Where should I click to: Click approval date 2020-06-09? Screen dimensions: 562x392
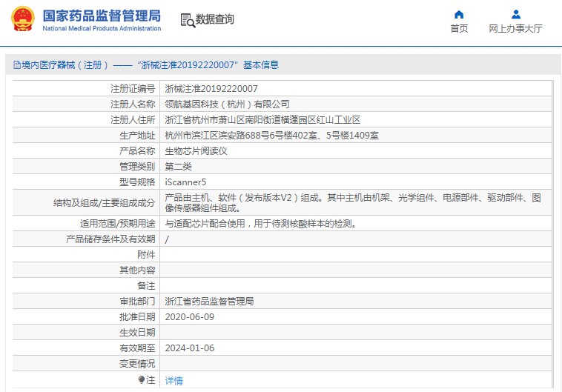(189, 317)
